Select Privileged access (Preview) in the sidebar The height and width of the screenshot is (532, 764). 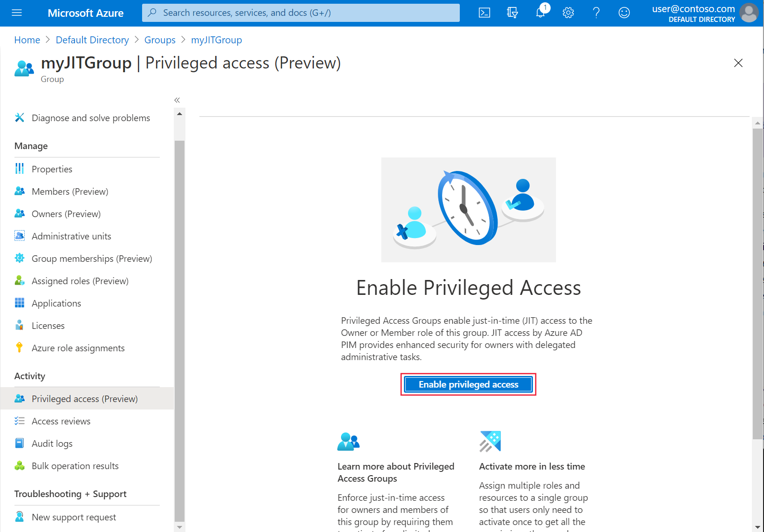click(84, 398)
